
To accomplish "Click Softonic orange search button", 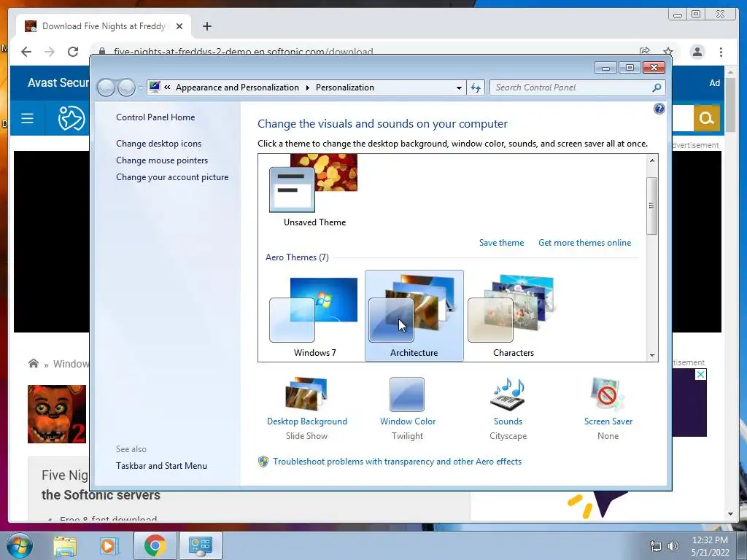I will pyautogui.click(x=706, y=117).
